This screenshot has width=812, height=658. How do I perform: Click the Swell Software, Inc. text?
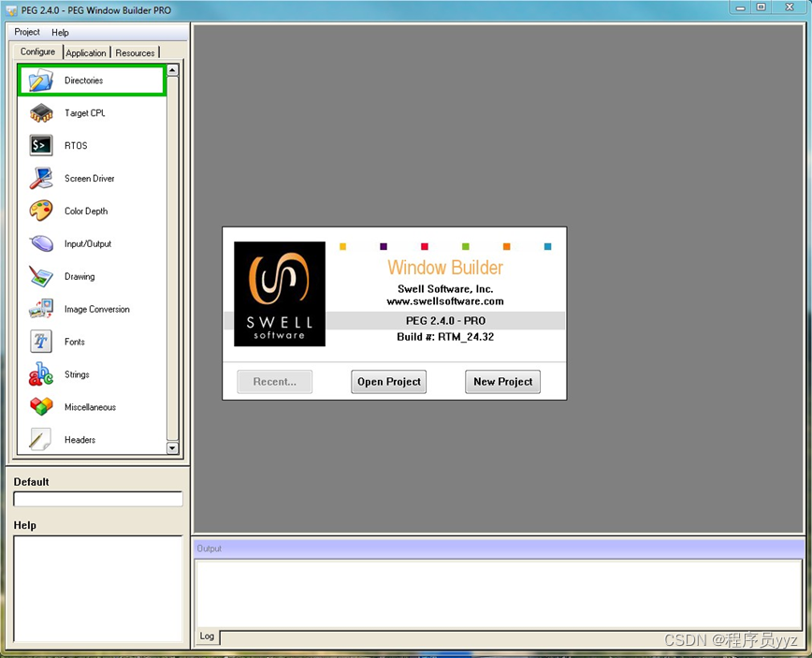tap(445, 289)
